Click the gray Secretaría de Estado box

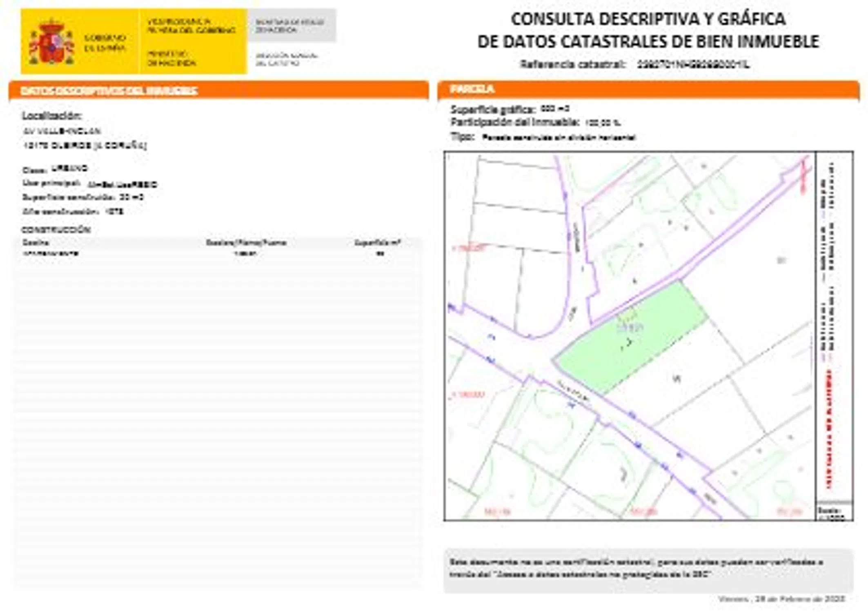click(292, 26)
